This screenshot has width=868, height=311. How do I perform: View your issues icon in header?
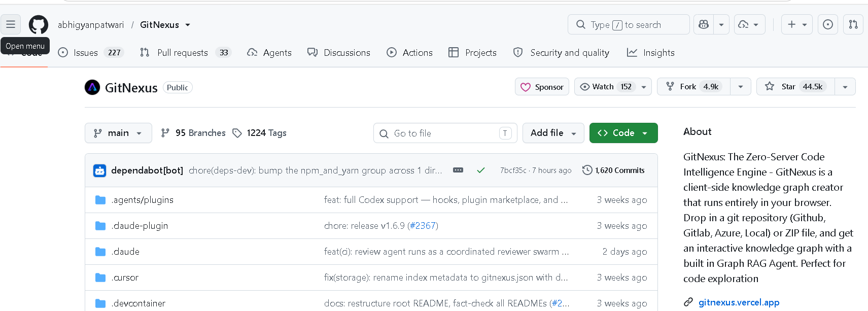pos(828,24)
